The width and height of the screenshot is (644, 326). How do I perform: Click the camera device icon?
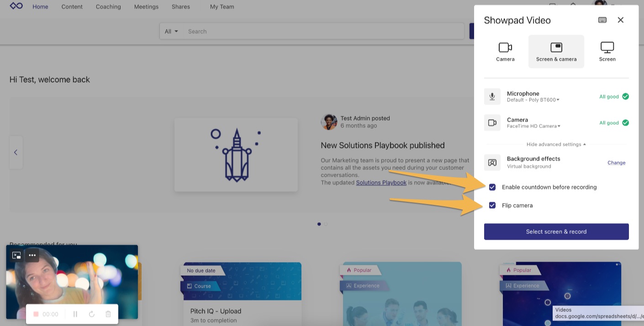click(x=492, y=123)
